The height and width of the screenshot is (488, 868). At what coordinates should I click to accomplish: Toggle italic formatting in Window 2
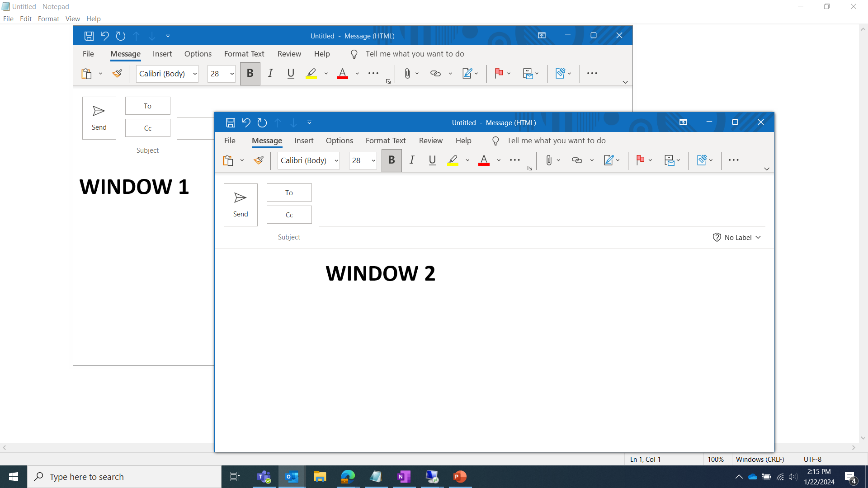click(411, 160)
